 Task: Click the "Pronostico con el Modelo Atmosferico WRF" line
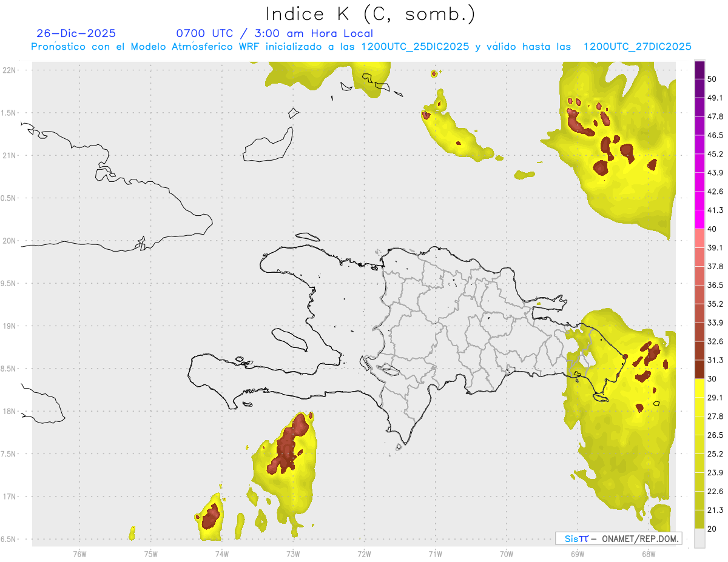coord(361,47)
